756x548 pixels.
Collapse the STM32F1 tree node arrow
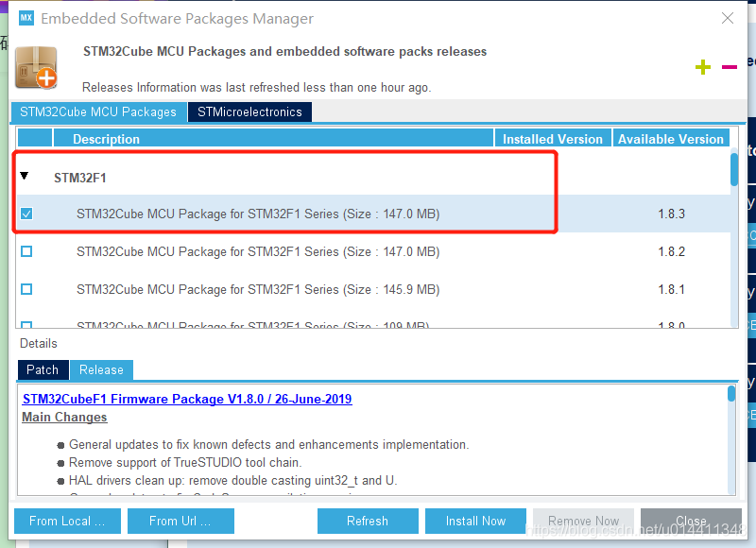25,176
